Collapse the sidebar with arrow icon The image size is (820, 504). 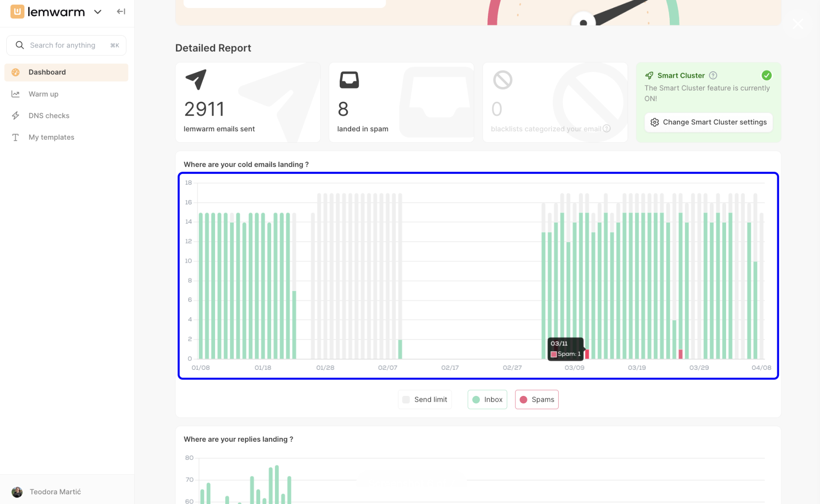pyautogui.click(x=121, y=11)
